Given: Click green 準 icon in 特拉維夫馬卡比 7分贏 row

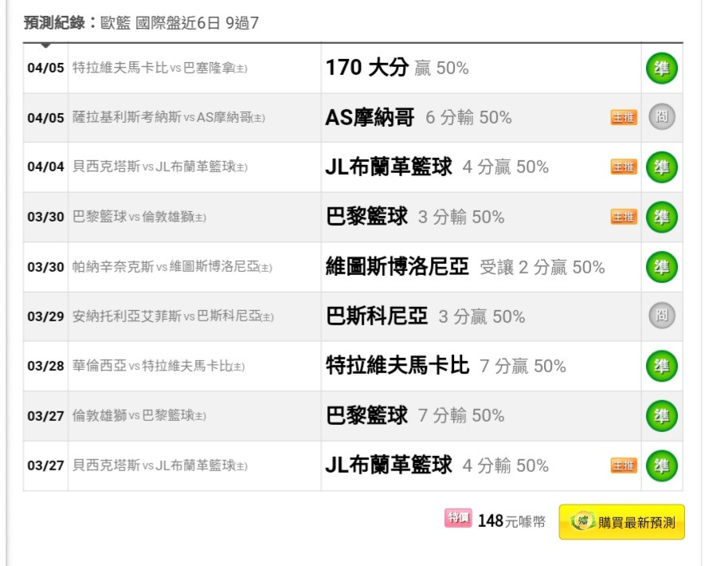Looking at the screenshot, I should pyautogui.click(x=661, y=366).
